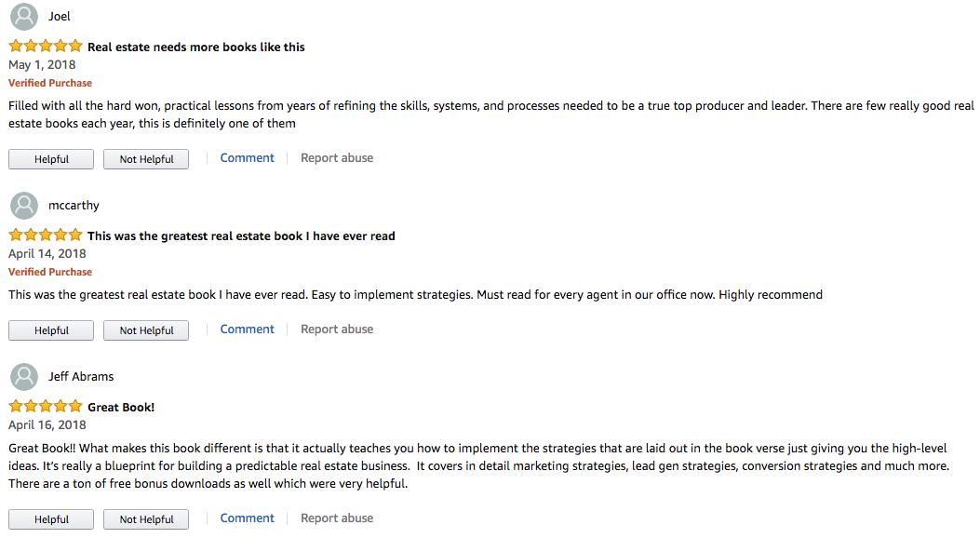This screenshot has width=980, height=538.
Task: Click Joel's profile avatar icon
Action: pos(24,17)
